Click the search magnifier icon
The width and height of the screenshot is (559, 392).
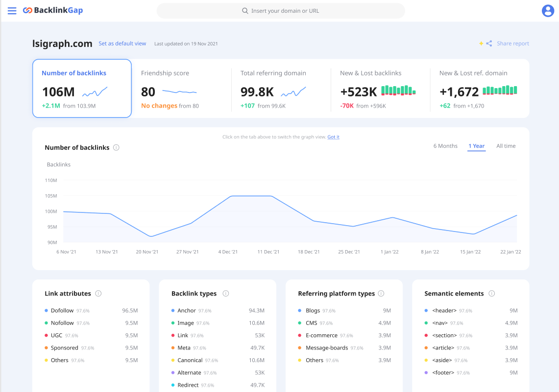(x=245, y=11)
